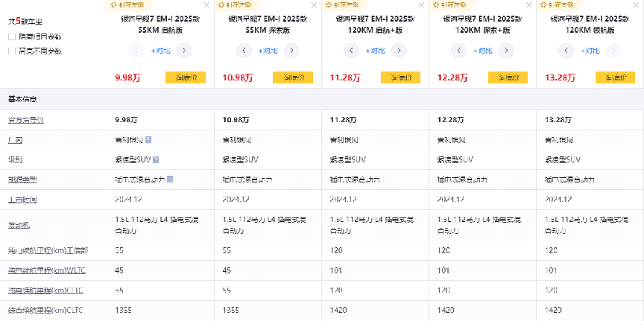This screenshot has width=644, height=321.
Task: Click the right arrow under 120KM 启航+版
Action: click(x=399, y=51)
